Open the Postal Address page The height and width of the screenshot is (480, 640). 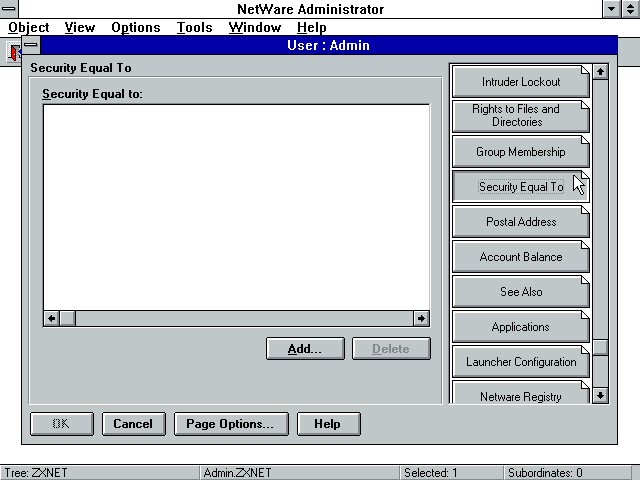[x=521, y=222]
